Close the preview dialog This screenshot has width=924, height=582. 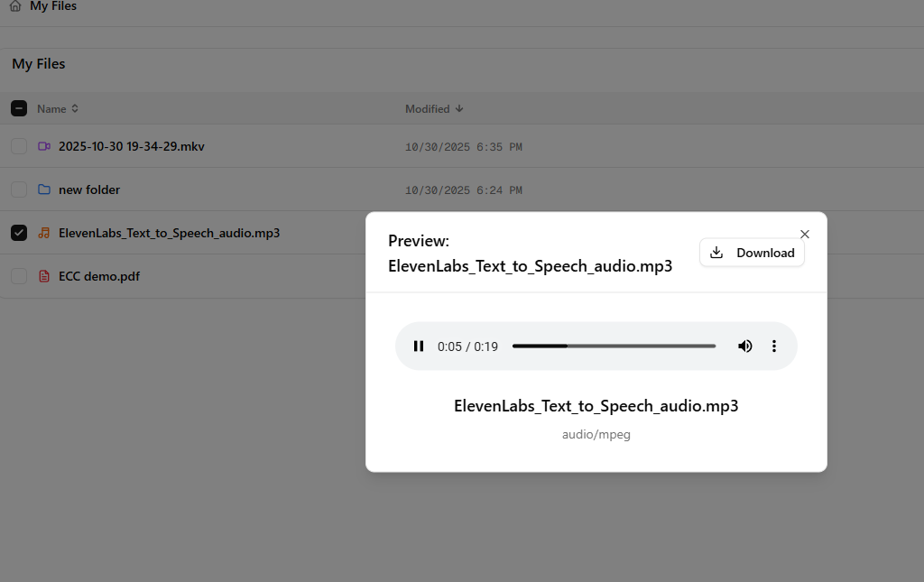[x=804, y=235]
